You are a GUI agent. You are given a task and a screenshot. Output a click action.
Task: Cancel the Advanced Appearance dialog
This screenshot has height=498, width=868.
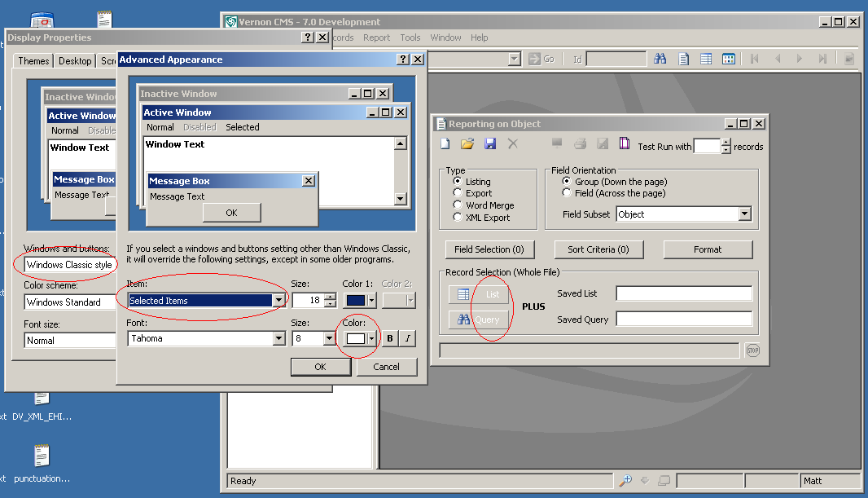(387, 367)
